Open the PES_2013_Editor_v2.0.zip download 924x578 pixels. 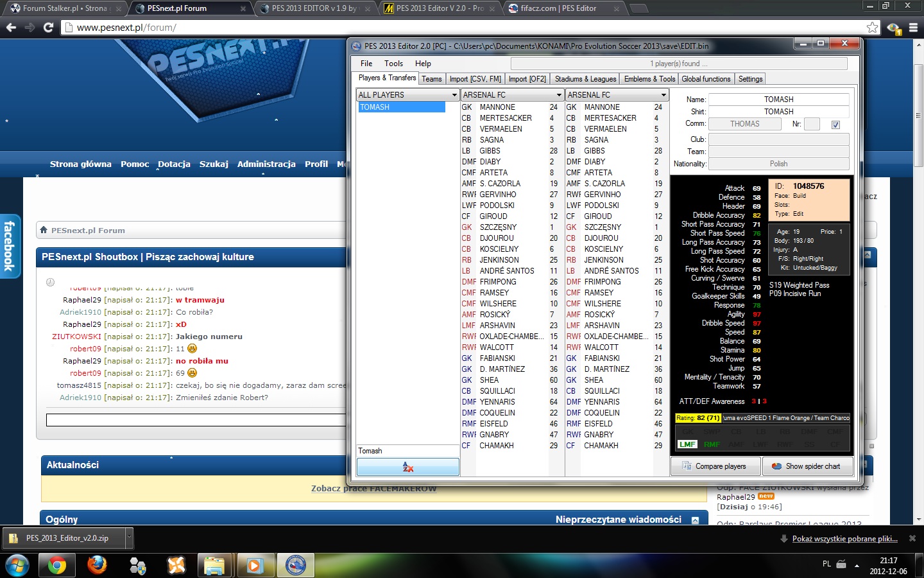pos(64,538)
